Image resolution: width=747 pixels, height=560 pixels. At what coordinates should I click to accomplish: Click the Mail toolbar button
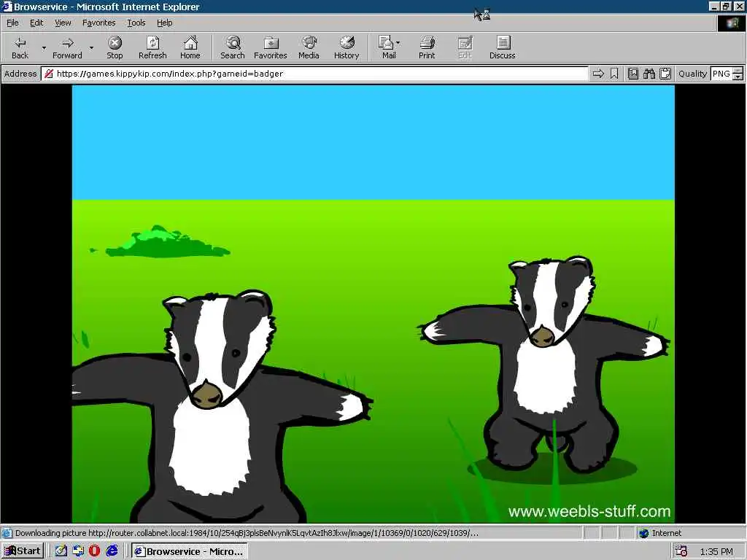click(x=387, y=47)
